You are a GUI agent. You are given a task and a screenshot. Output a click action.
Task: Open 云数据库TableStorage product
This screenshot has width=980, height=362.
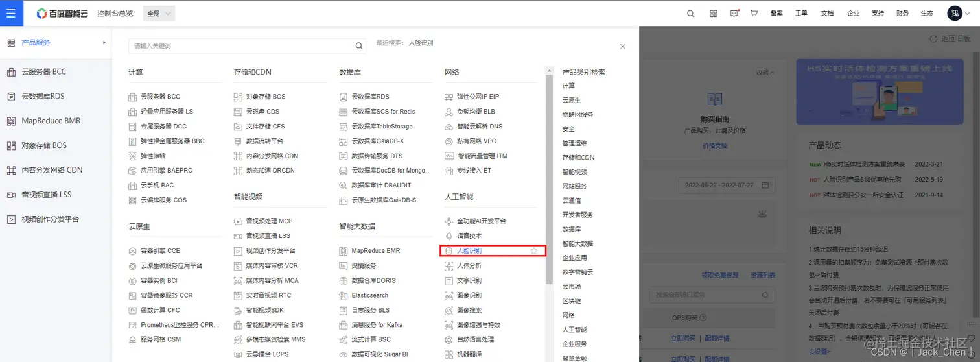pos(382,127)
